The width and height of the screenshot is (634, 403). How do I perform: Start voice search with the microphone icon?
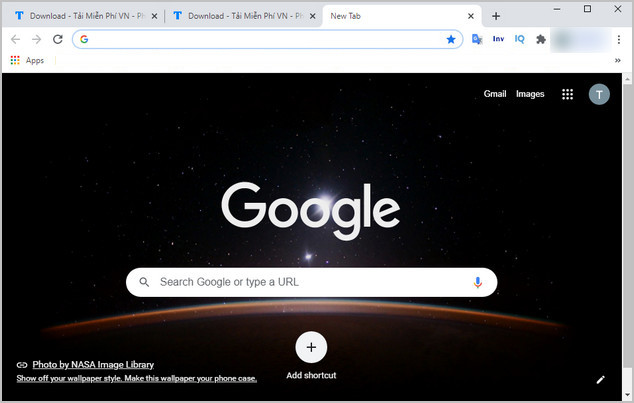(x=478, y=282)
